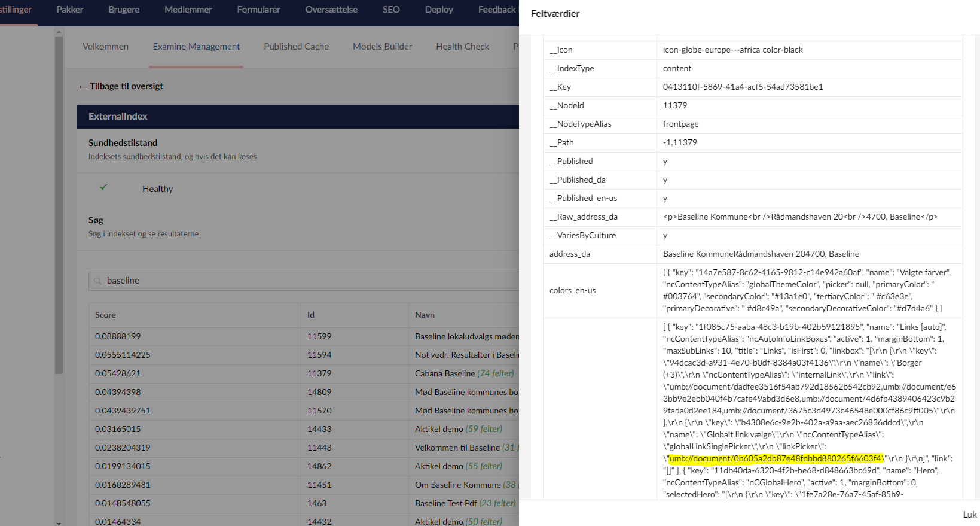The image size is (980, 526).
Task: Go back via Tilbage til oversigt
Action: pos(121,86)
